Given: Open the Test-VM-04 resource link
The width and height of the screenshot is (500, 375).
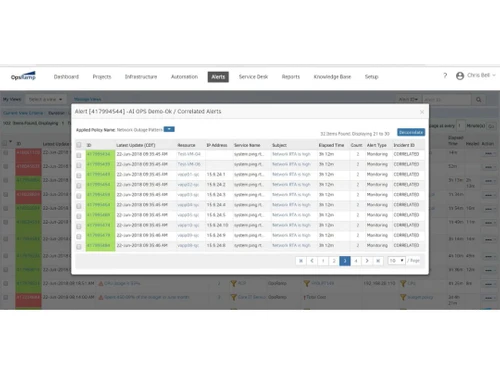Looking at the screenshot, I should (x=189, y=154).
